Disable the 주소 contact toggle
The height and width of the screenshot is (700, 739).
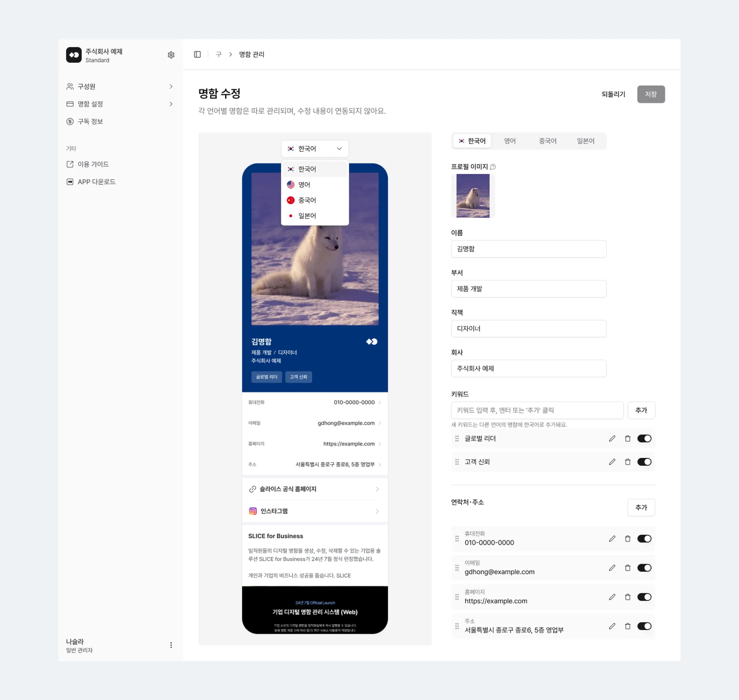point(644,626)
